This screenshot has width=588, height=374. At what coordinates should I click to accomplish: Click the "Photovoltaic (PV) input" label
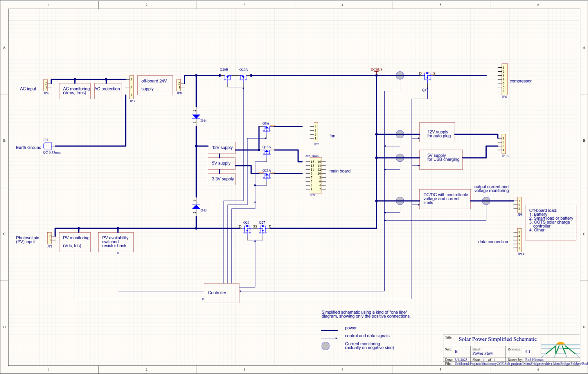pos(27,240)
